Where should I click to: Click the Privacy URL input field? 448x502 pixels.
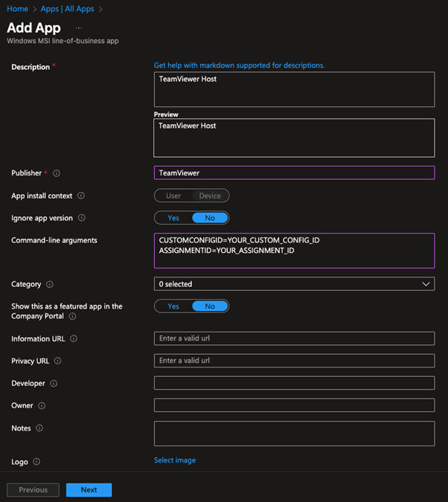pyautogui.click(x=294, y=361)
